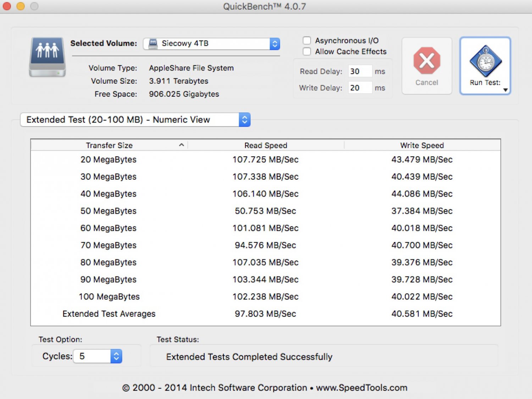Open the Extended Test view selector dropdown

pos(135,120)
